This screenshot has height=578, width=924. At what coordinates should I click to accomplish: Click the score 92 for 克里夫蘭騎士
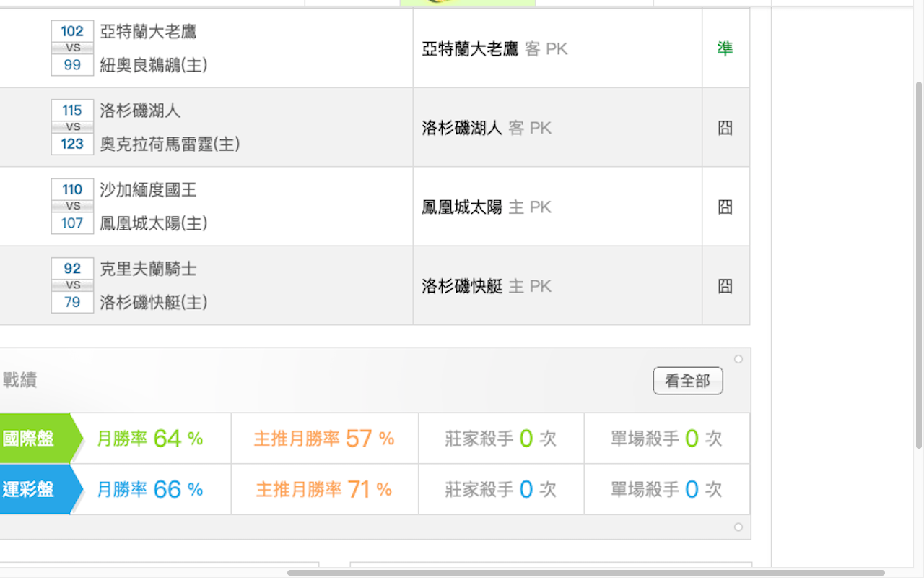point(72,269)
